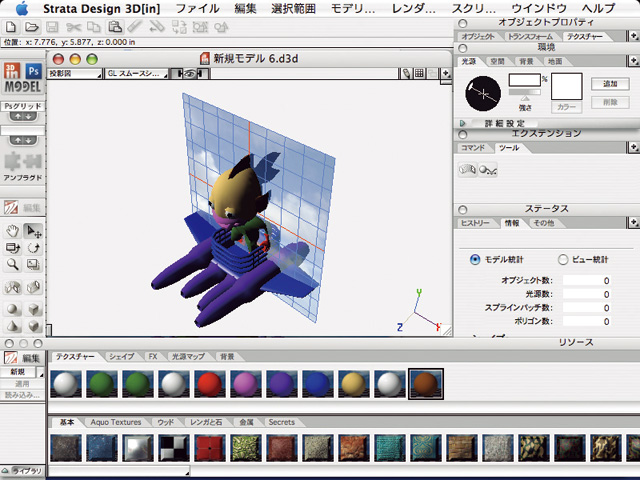The height and width of the screenshot is (480, 640).
Task: Click the first extension tool icon
Action: [x=467, y=169]
